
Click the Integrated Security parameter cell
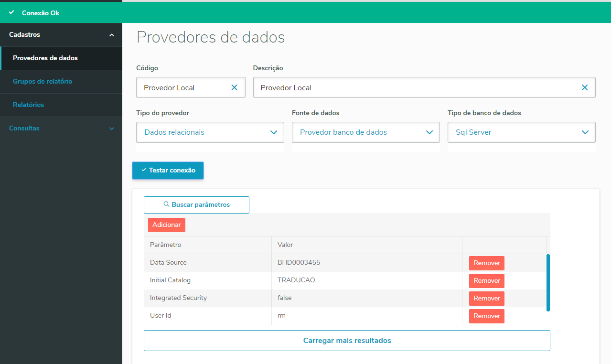point(208,298)
